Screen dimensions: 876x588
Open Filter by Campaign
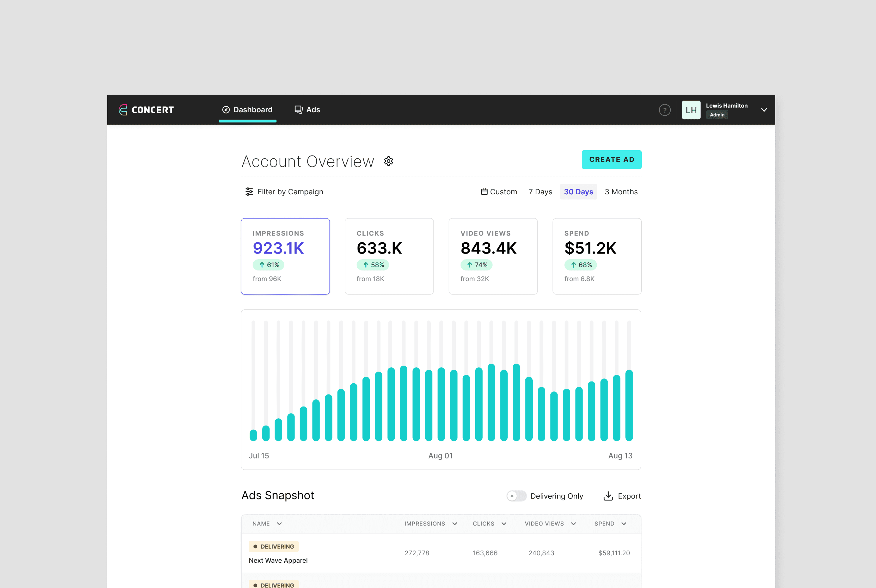(x=284, y=192)
